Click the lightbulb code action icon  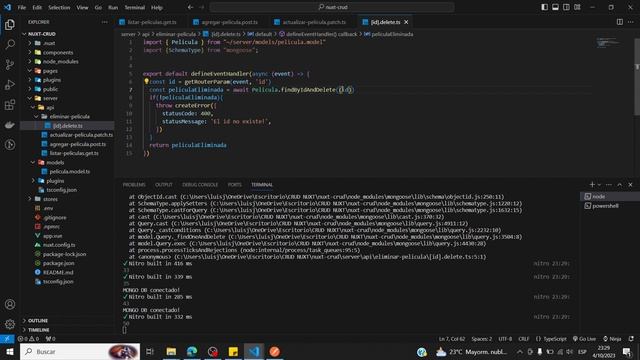[x=146, y=81]
